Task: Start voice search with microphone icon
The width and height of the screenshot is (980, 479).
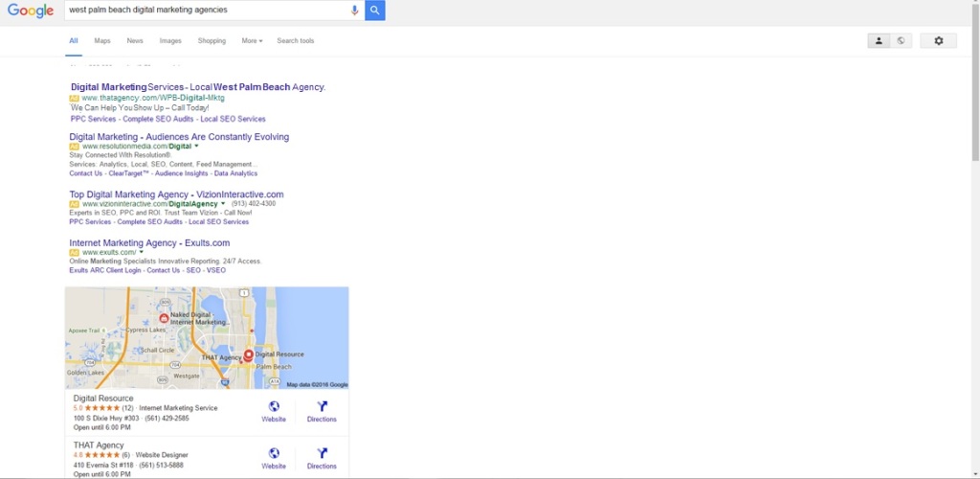Action: pyautogui.click(x=354, y=10)
